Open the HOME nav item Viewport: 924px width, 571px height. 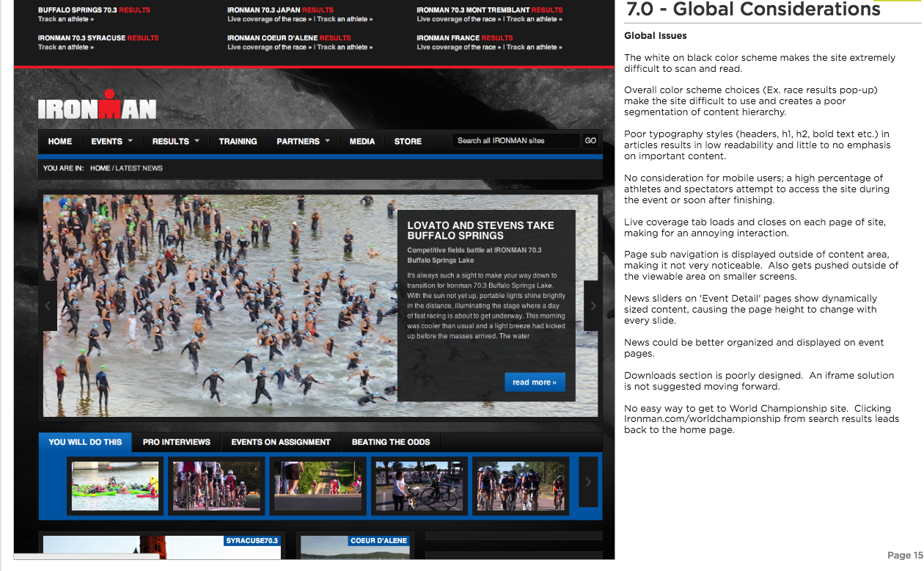click(x=60, y=142)
